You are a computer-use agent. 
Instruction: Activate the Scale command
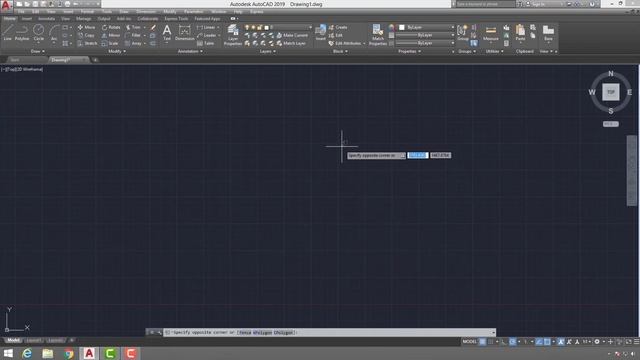click(110, 43)
